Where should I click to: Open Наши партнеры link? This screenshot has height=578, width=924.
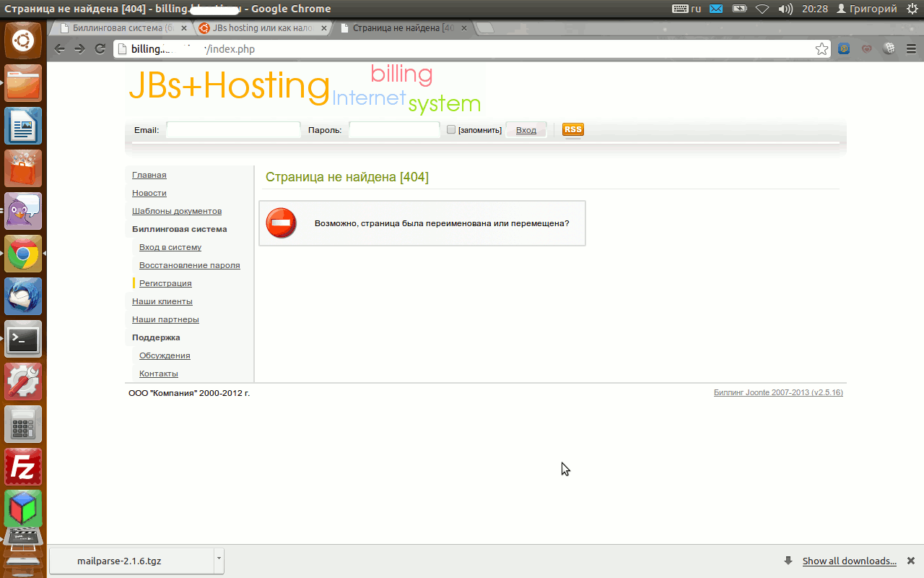(x=165, y=319)
